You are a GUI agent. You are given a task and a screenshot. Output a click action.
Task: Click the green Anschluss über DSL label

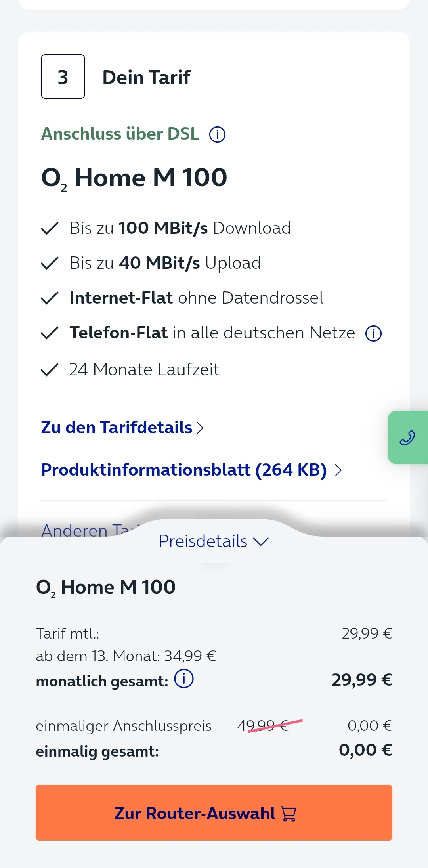pos(120,134)
